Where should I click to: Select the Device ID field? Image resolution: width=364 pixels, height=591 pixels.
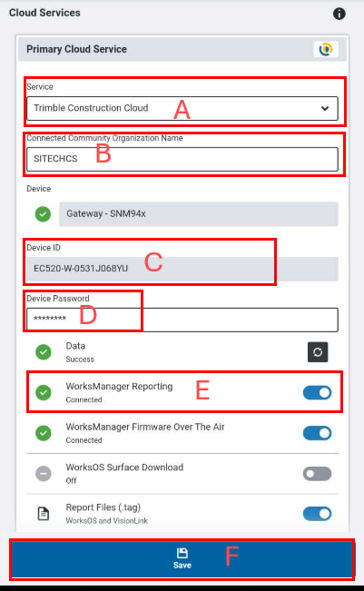(x=182, y=269)
